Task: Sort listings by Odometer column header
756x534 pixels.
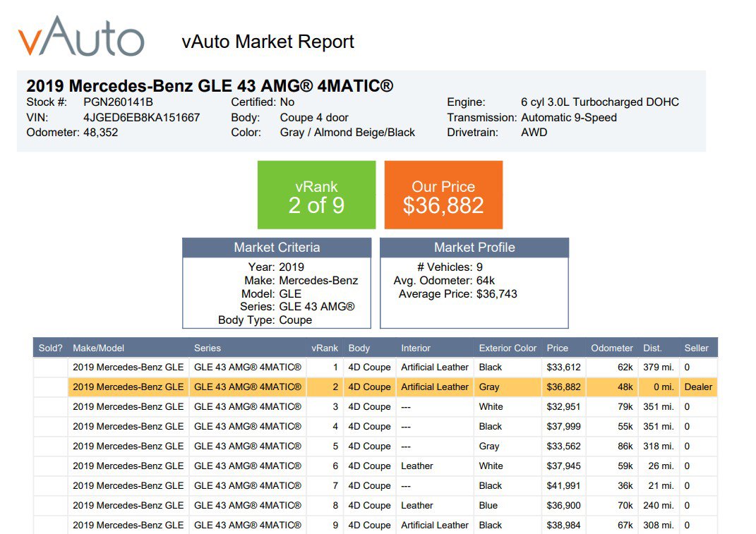Action: (x=612, y=348)
